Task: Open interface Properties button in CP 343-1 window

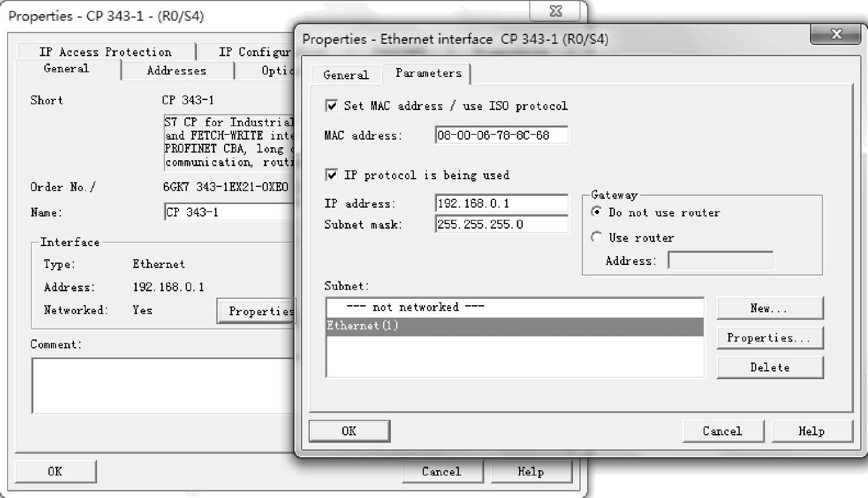Action: tap(256, 311)
